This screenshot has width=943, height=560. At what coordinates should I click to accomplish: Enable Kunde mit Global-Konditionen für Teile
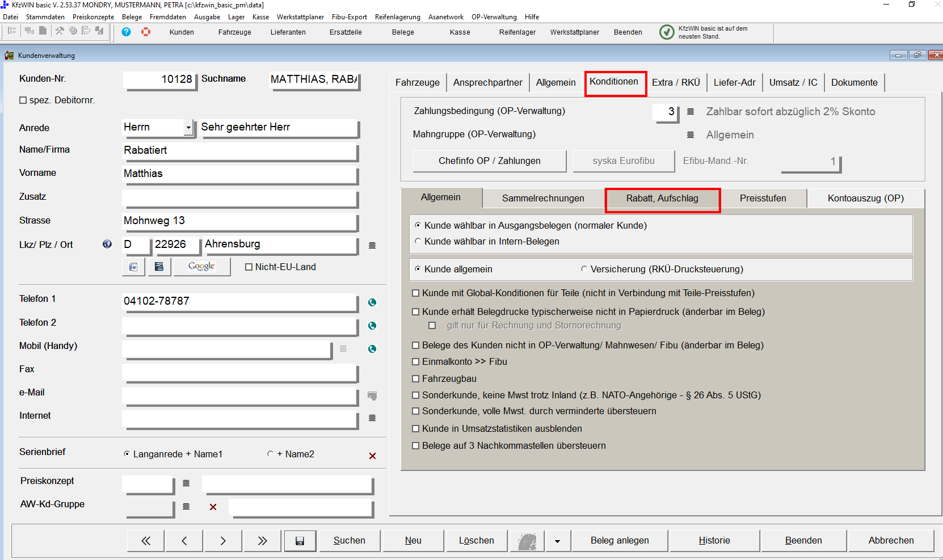[x=416, y=293]
